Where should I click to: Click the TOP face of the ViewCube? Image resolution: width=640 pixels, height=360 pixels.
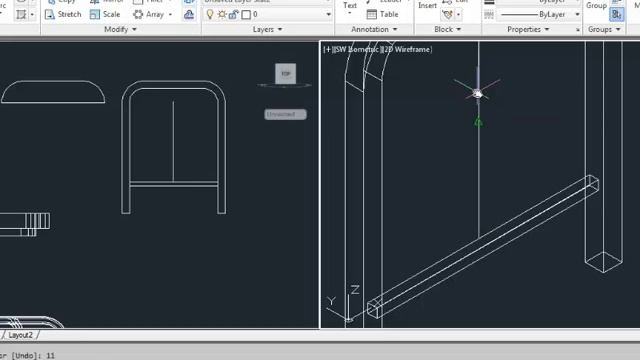click(x=285, y=74)
